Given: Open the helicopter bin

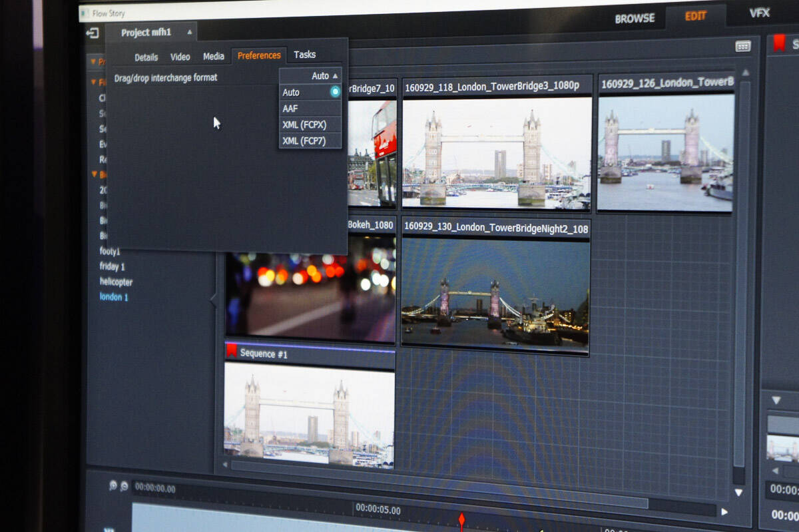Looking at the screenshot, I should click(115, 282).
